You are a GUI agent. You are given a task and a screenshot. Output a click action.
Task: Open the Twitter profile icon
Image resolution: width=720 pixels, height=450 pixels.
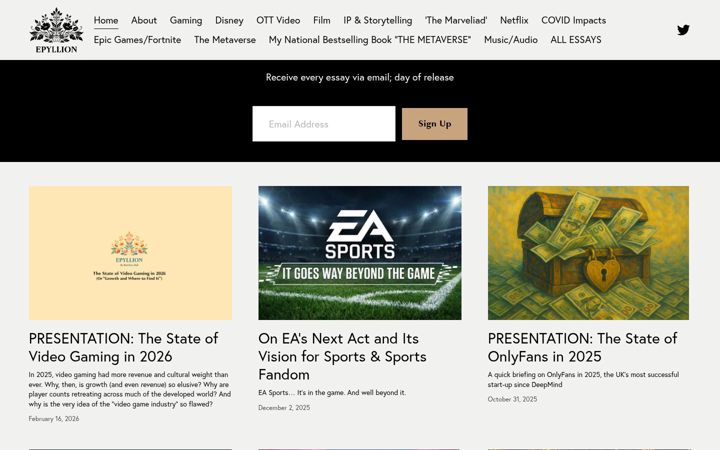point(683,30)
